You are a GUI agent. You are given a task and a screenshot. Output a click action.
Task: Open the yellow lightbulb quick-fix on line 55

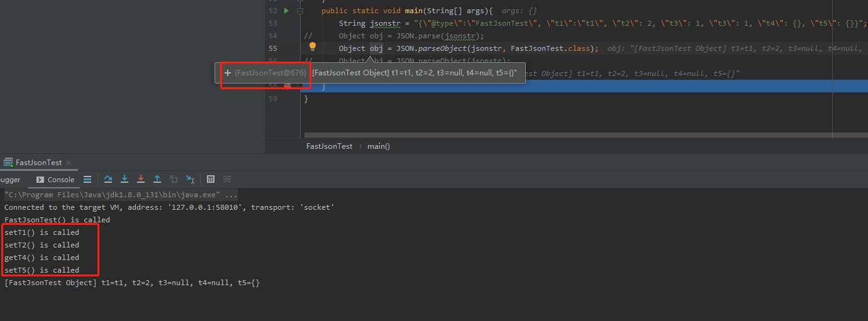(312, 46)
